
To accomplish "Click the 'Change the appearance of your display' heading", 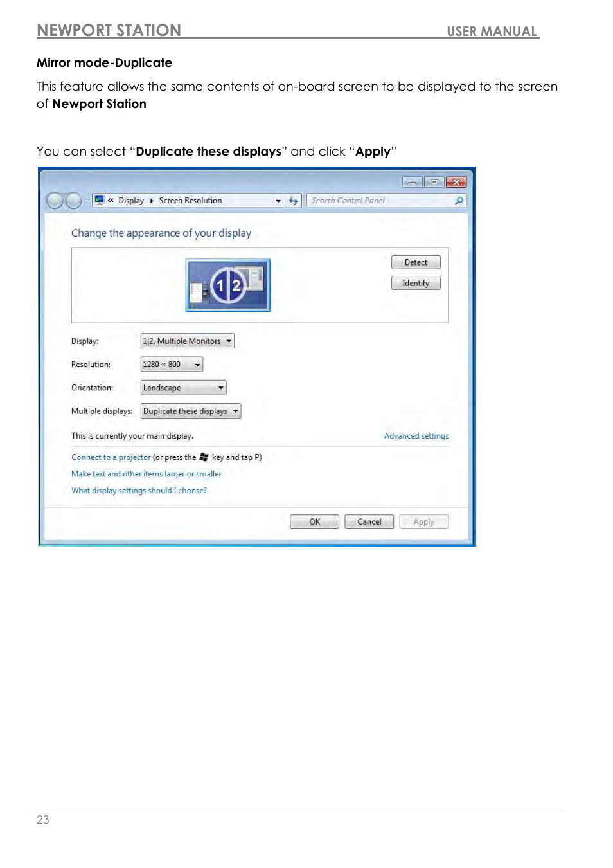I will (x=161, y=233).
